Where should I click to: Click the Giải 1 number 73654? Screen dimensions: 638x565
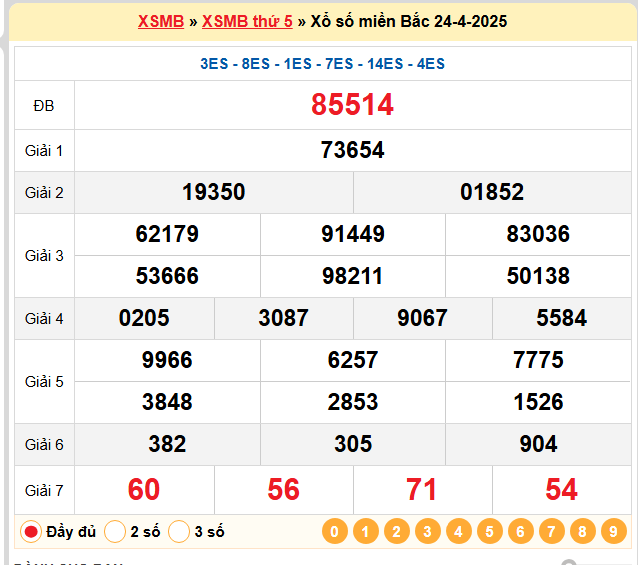(352, 150)
